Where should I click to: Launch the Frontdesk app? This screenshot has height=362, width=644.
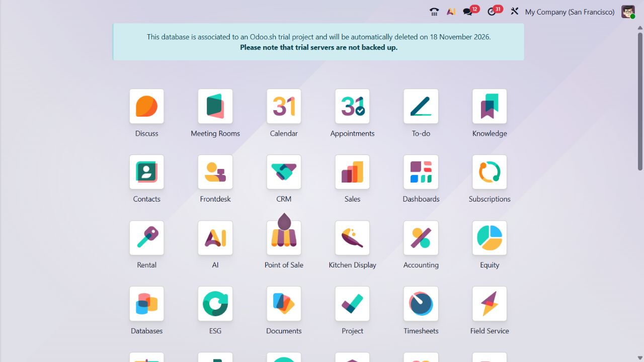(215, 172)
